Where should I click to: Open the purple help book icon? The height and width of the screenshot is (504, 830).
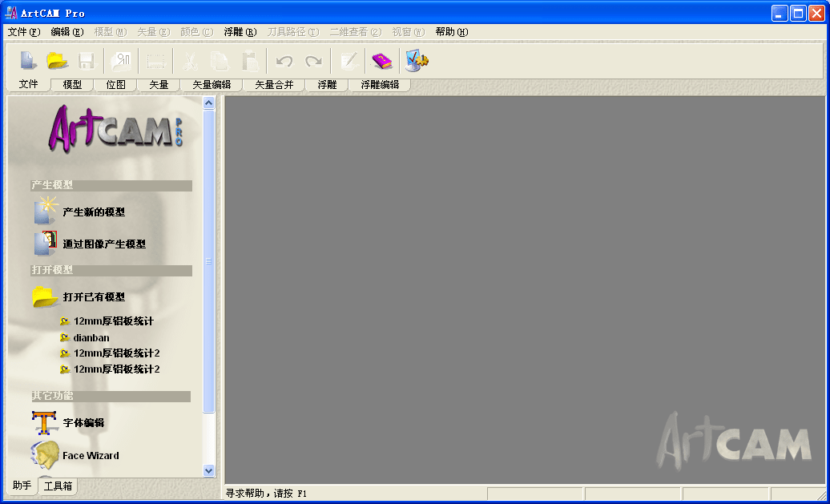tap(381, 61)
